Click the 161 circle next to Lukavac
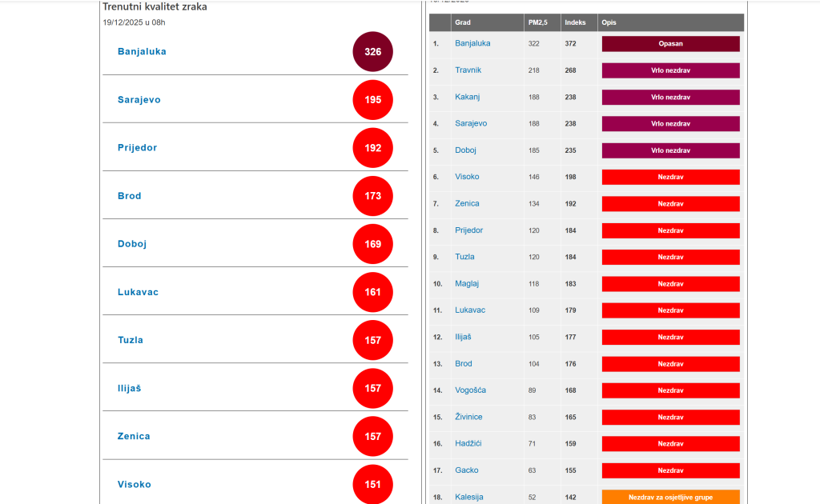This screenshot has height=504, width=820. [373, 292]
